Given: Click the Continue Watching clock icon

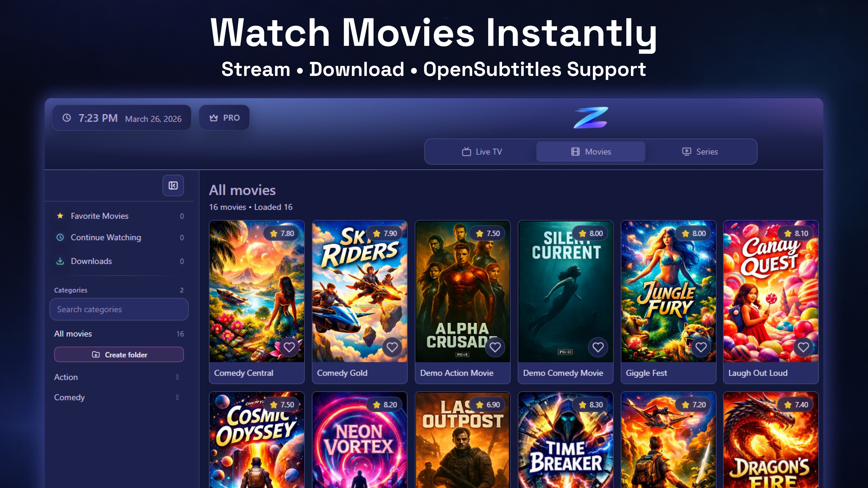Looking at the screenshot, I should pyautogui.click(x=60, y=237).
